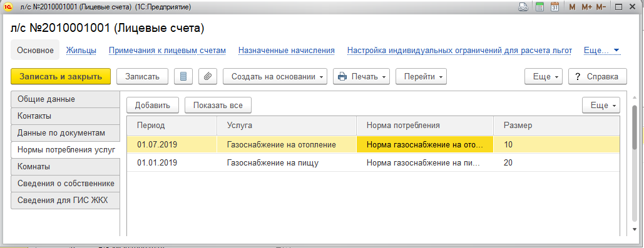Select 'Газоснабжение на пищу' cell
This screenshot has height=248, width=644.
pyautogui.click(x=287, y=163)
